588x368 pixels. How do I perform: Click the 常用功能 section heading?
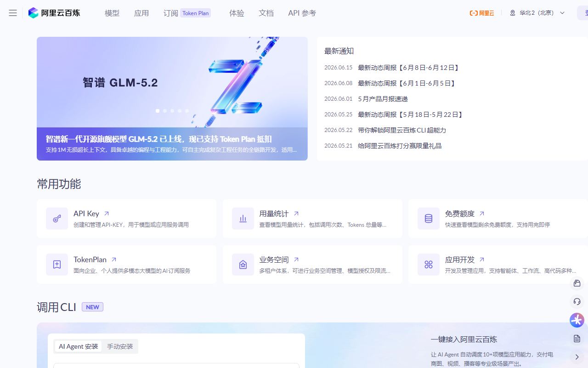(x=59, y=184)
